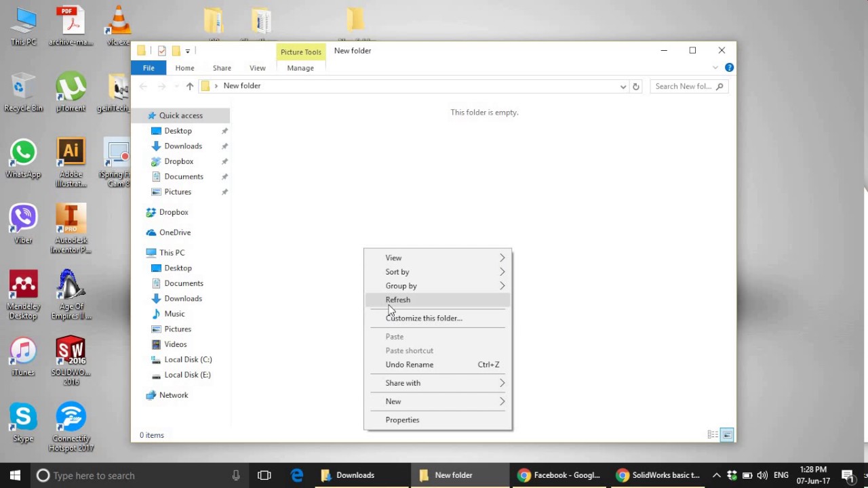The height and width of the screenshot is (488, 868).
Task: Open Microsoft Edge from taskbar
Action: click(297, 475)
